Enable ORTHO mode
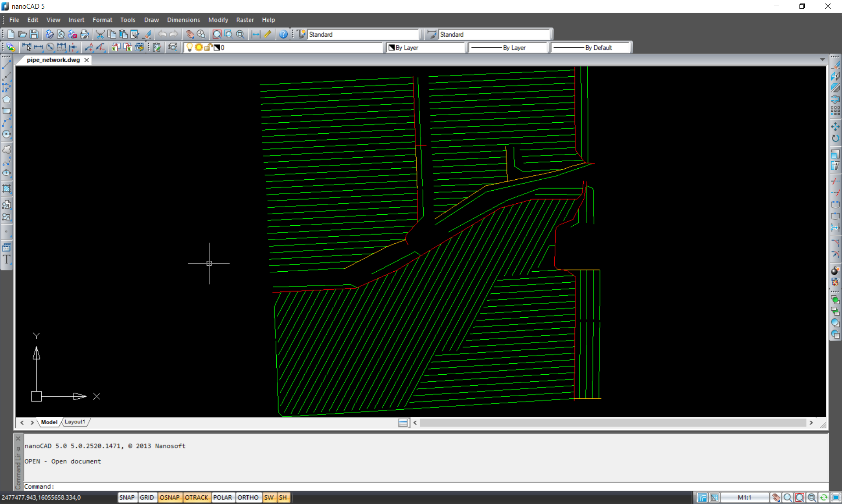 pyautogui.click(x=248, y=497)
